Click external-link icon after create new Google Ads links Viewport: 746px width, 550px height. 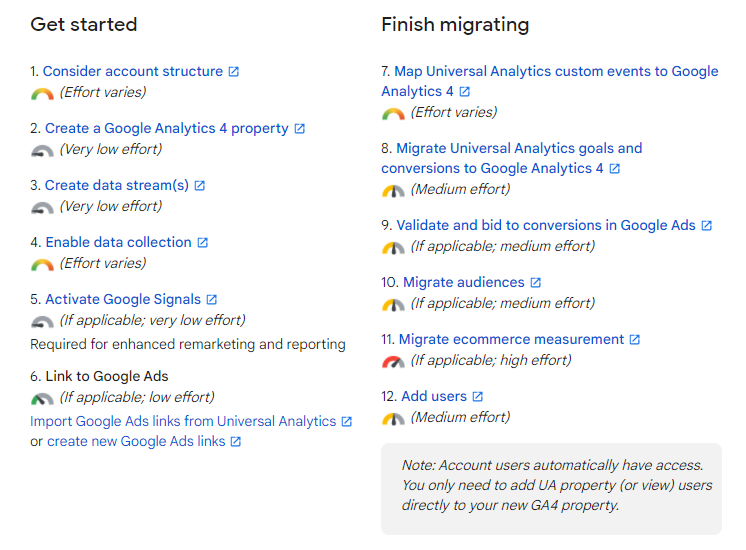point(236,442)
